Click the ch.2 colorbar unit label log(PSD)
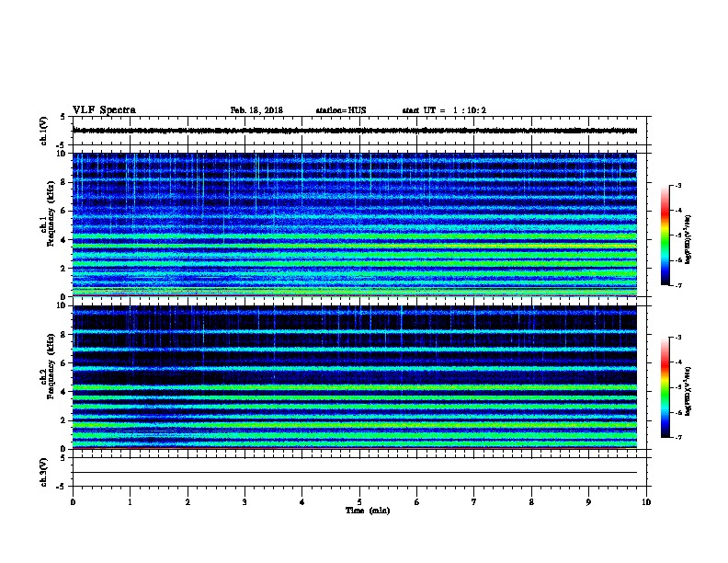The height and width of the screenshot is (563, 728). pos(688,392)
